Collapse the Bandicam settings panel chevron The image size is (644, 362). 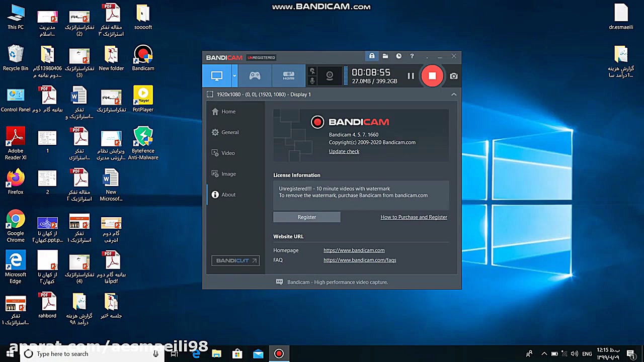[x=454, y=95]
